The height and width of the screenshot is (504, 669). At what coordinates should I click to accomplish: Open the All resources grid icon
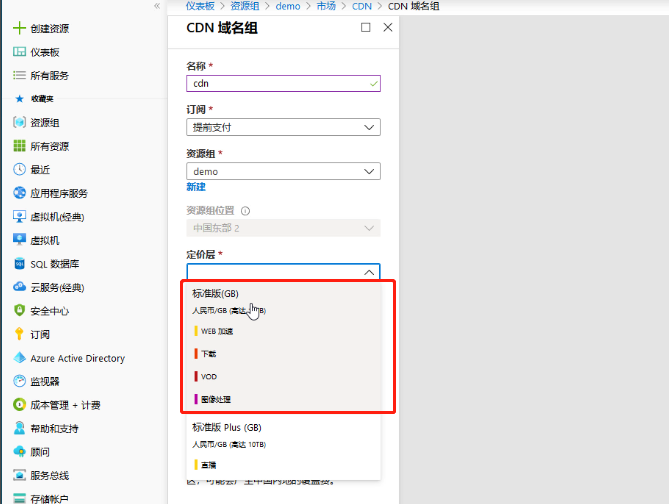point(19,146)
